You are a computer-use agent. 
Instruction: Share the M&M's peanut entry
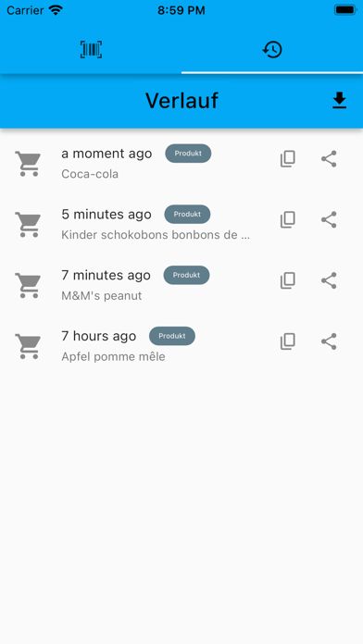(329, 280)
